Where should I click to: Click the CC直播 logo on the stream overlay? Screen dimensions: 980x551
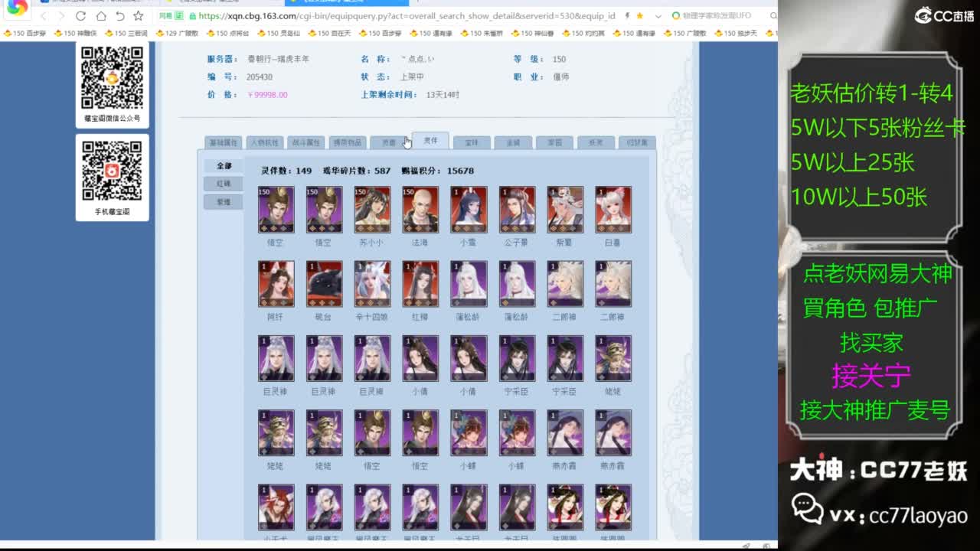pyautogui.click(x=945, y=15)
